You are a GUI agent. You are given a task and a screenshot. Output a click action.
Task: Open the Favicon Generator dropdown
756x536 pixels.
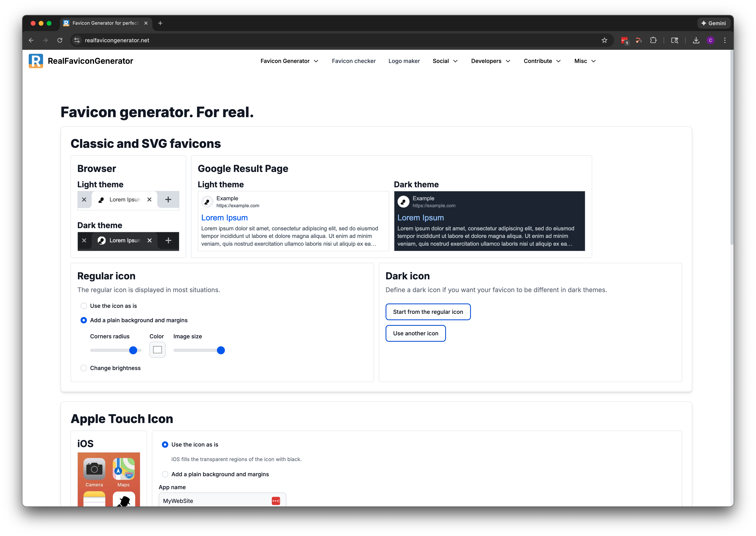tap(289, 61)
